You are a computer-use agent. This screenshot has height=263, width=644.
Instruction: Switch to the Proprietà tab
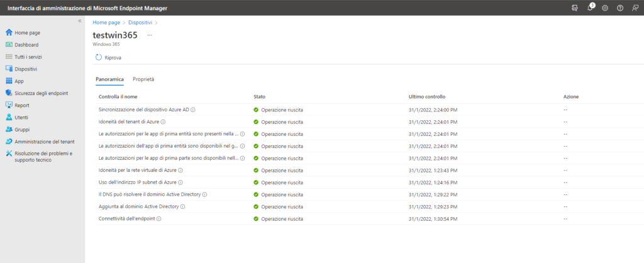143,79
